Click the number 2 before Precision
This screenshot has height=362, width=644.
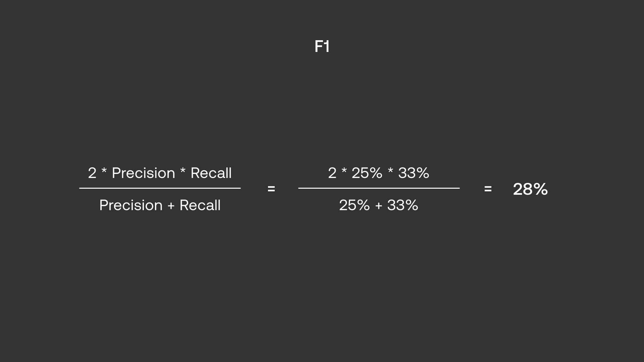92,173
